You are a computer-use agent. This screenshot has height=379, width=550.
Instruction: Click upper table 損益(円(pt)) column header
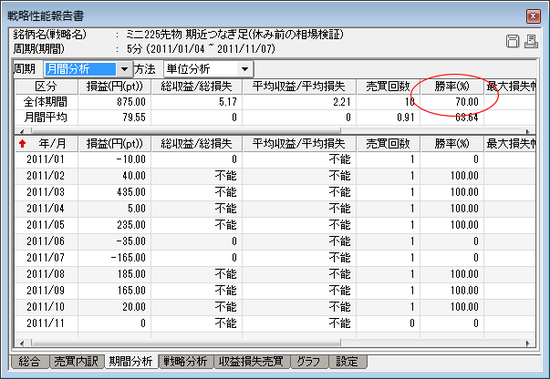point(115,87)
